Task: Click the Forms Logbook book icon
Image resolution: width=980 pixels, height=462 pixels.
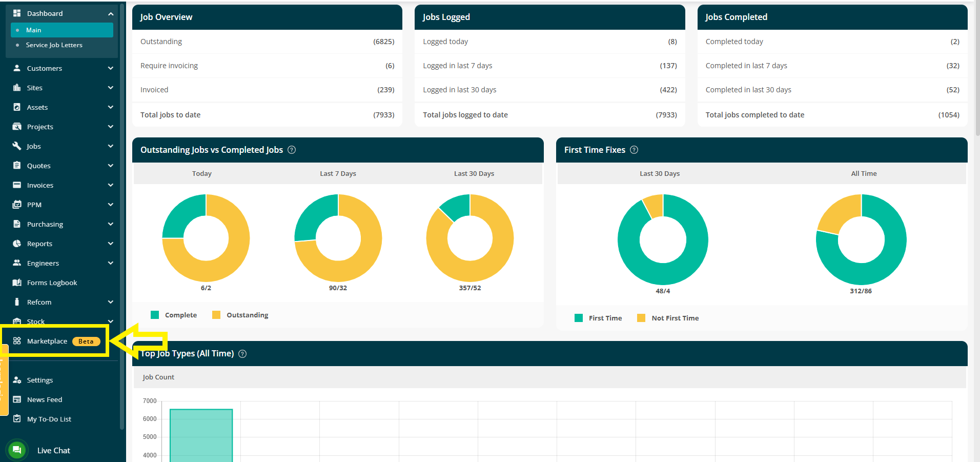Action: pyautogui.click(x=17, y=283)
